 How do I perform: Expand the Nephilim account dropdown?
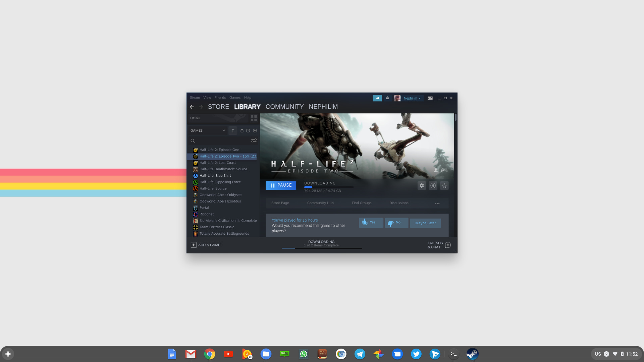point(412,98)
